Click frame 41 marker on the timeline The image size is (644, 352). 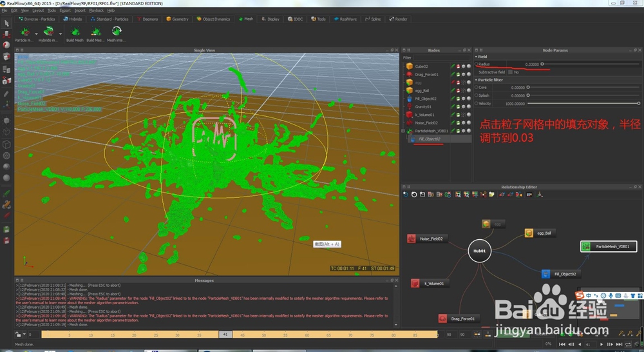225,335
